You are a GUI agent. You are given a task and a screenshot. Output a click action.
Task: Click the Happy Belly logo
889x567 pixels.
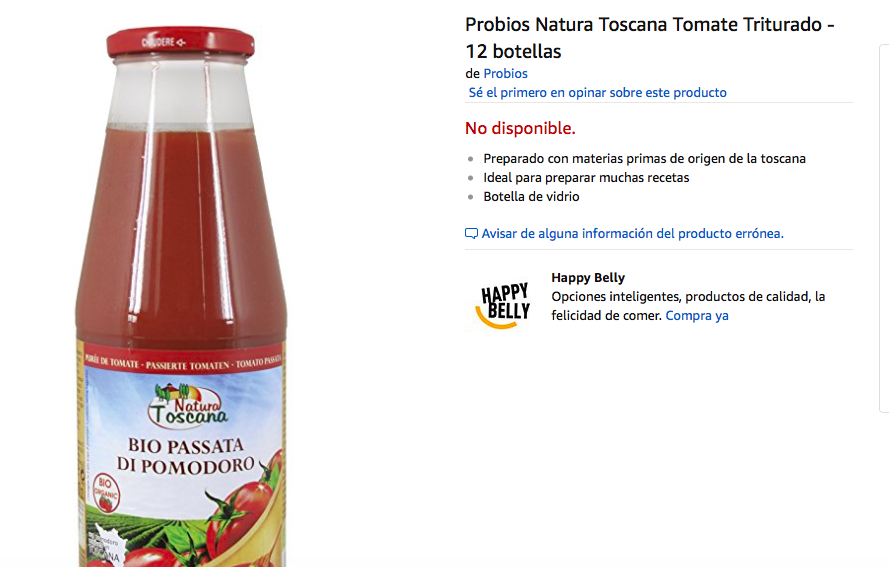pos(504,304)
